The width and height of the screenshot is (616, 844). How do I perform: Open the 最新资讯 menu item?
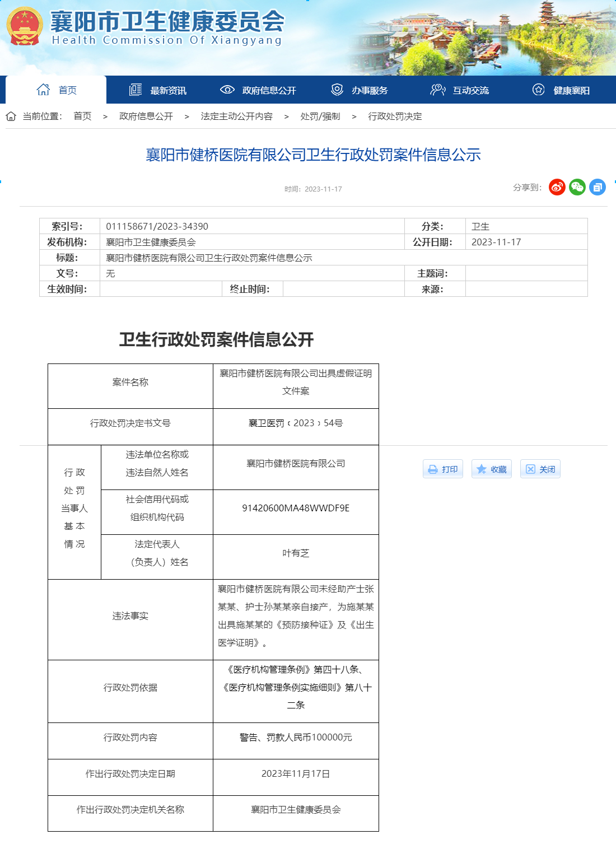tap(158, 90)
